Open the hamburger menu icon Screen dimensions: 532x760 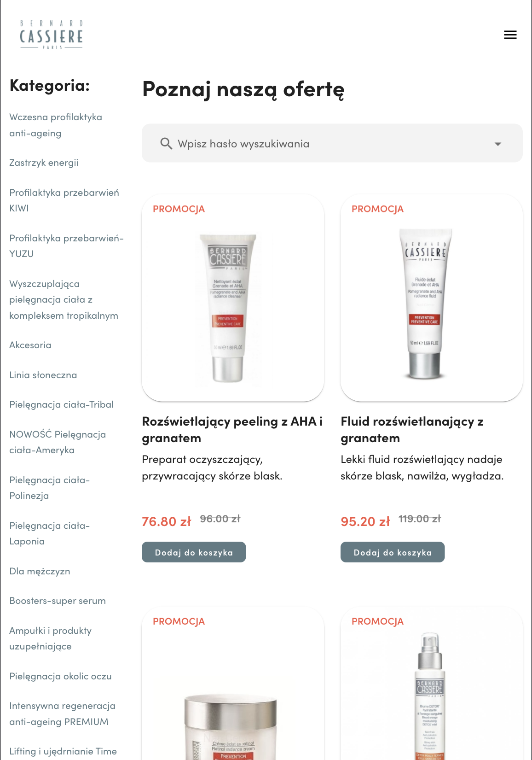point(510,35)
